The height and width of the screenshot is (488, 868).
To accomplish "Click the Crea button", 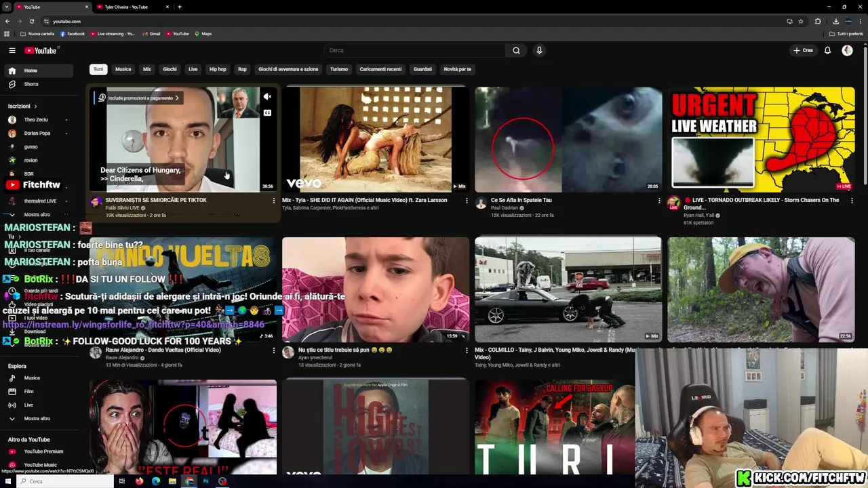I will click(803, 50).
